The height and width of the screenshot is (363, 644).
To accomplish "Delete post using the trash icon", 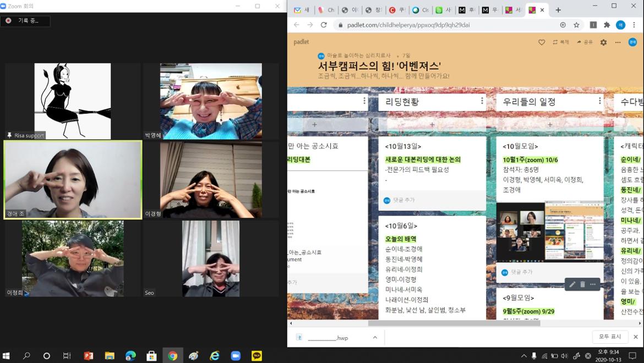I will click(582, 284).
